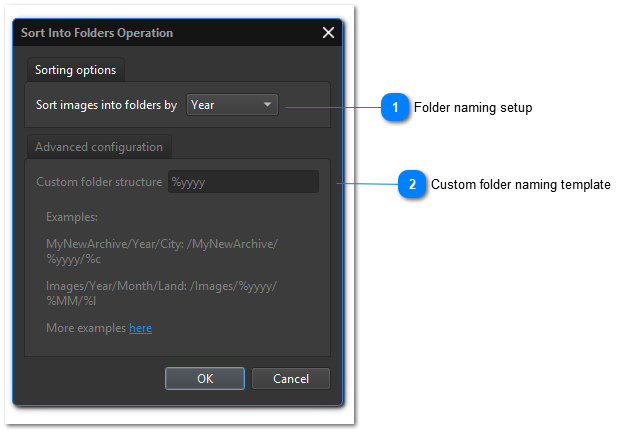Click the 'Sort images into folders by' label
Image resolution: width=627 pixels, height=433 pixels.
coord(106,104)
